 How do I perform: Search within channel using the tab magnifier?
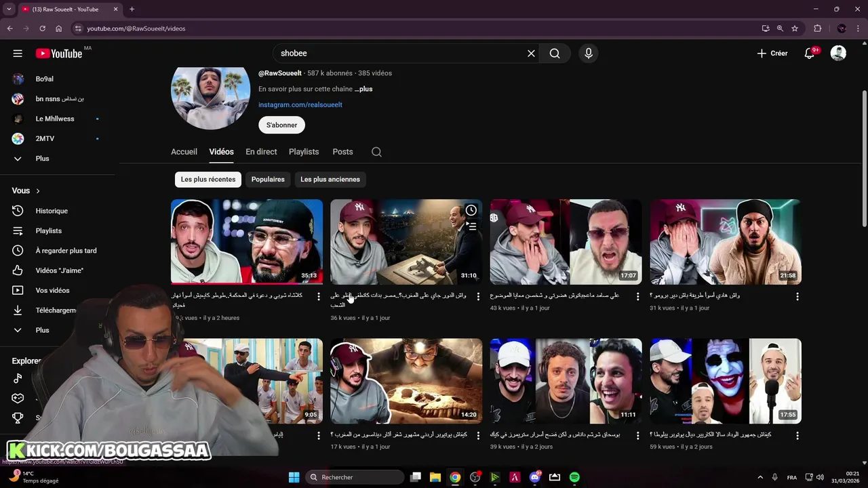[376, 152]
